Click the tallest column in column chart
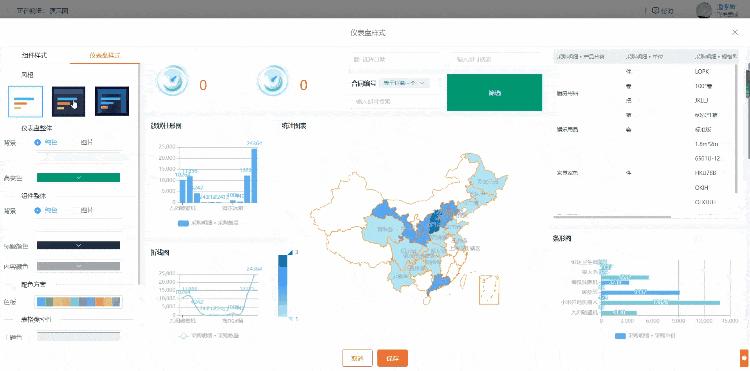 click(254, 175)
